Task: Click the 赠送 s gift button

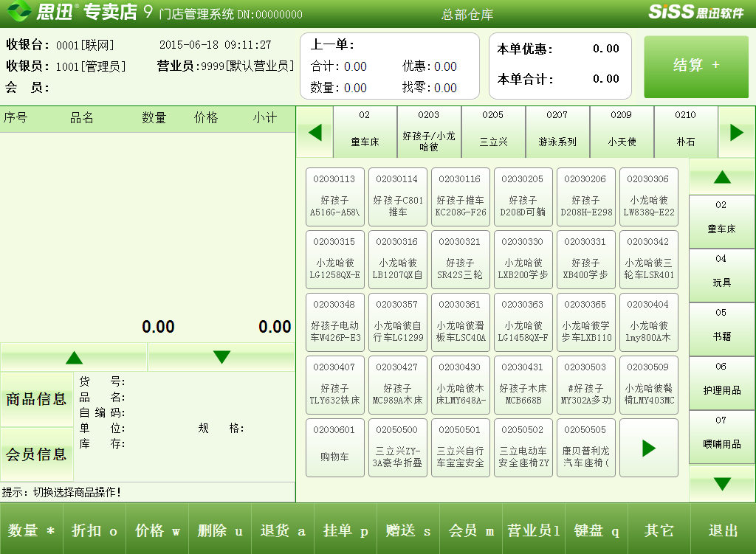Action: point(408,530)
